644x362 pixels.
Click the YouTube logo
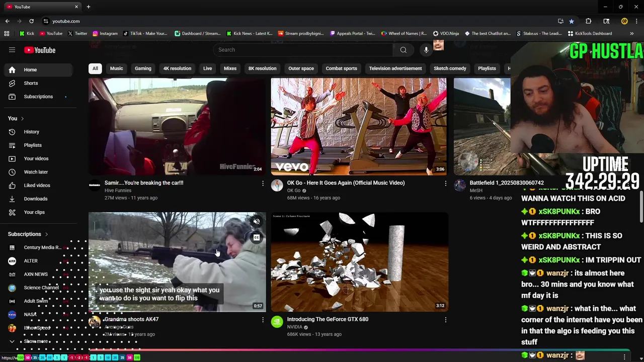tap(40, 50)
